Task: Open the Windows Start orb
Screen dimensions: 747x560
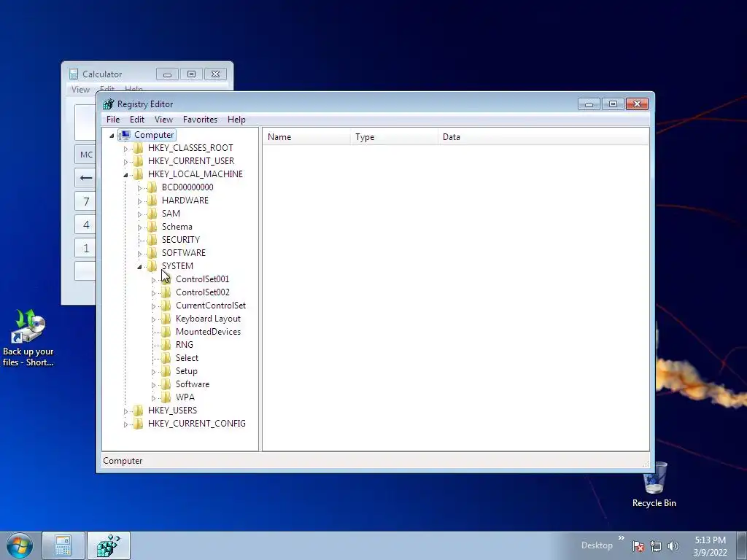Action: pyautogui.click(x=20, y=545)
